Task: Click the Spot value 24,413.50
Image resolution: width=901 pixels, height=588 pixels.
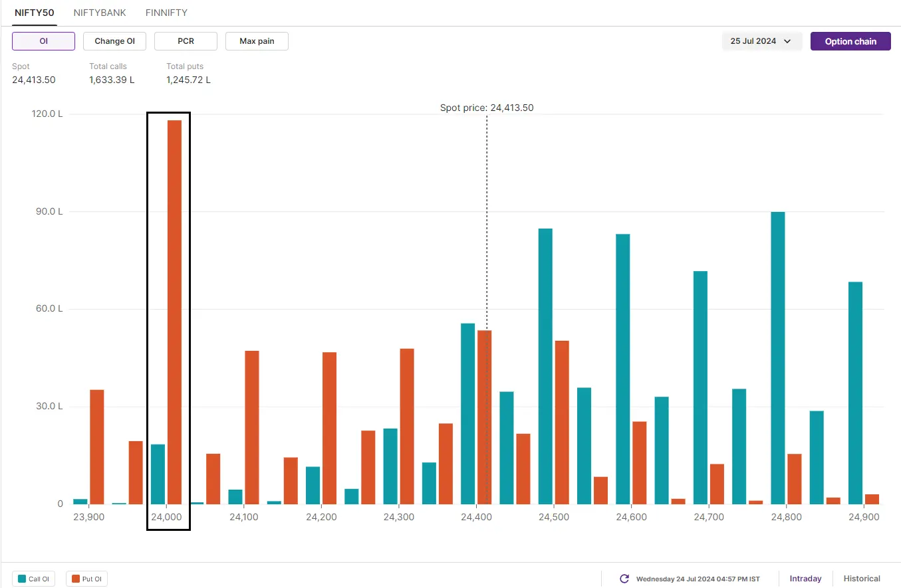Action: point(34,80)
